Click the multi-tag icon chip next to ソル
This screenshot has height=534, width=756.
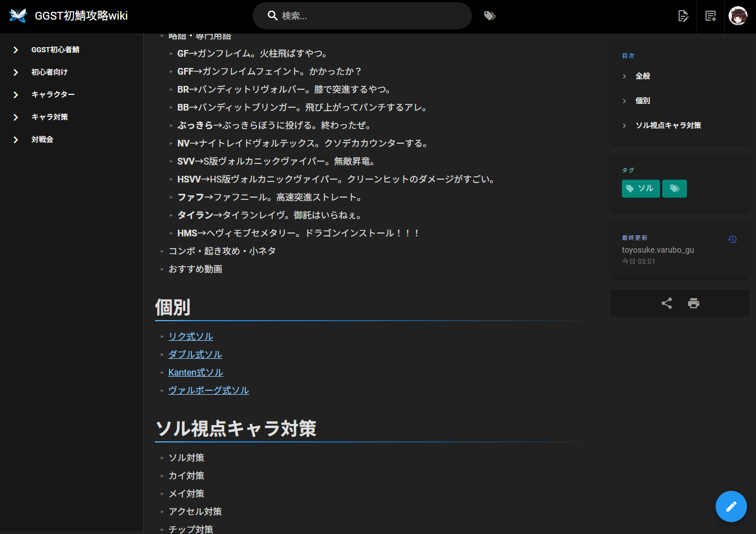click(x=675, y=189)
